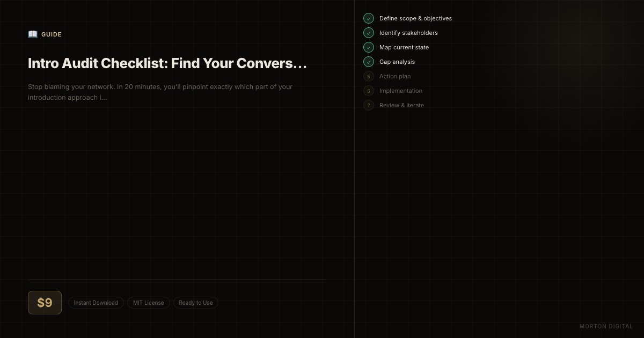Viewport: 644px width, 338px height.
Task: Toggle checkmark for Map current state
Action: (x=369, y=47)
